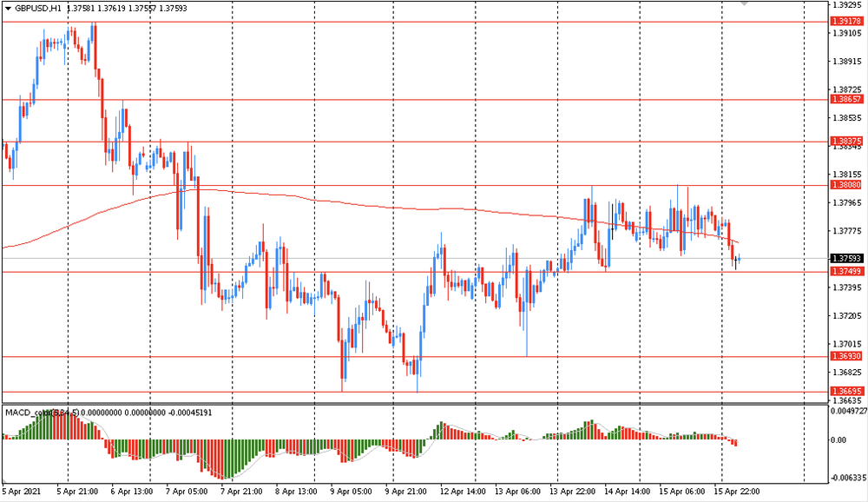Click the red 1.36930 level price tag
Image resolution: width=868 pixels, height=502 pixels.
tap(847, 356)
